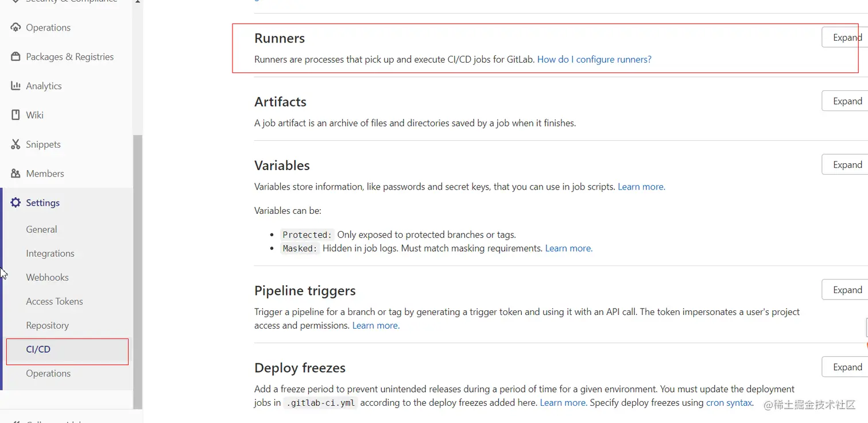Open CI/CD settings submenu item
The height and width of the screenshot is (423, 868).
pos(38,349)
